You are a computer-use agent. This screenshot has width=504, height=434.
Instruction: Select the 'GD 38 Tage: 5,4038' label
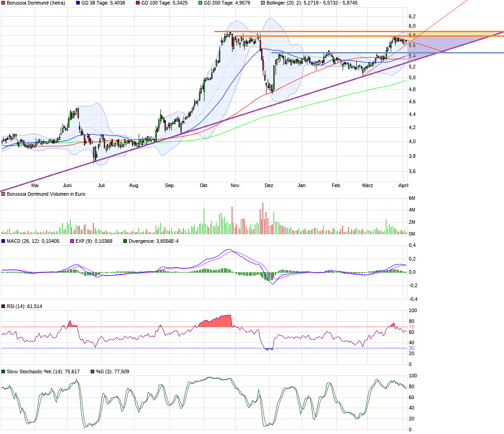pyautogui.click(x=103, y=3)
